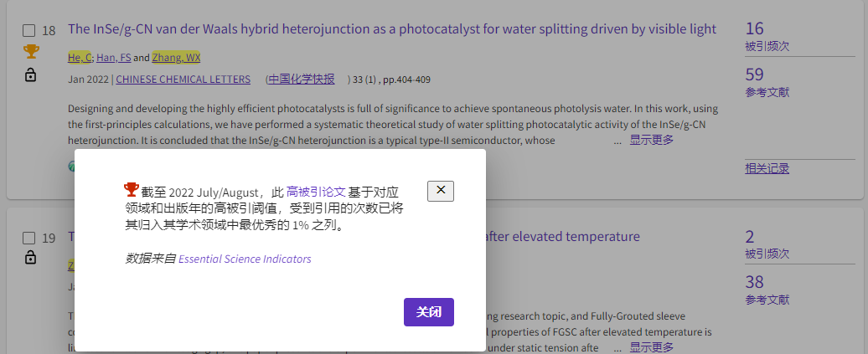Click the open access lock icon on record 18
The width and height of the screenshot is (868, 354).
(x=31, y=75)
